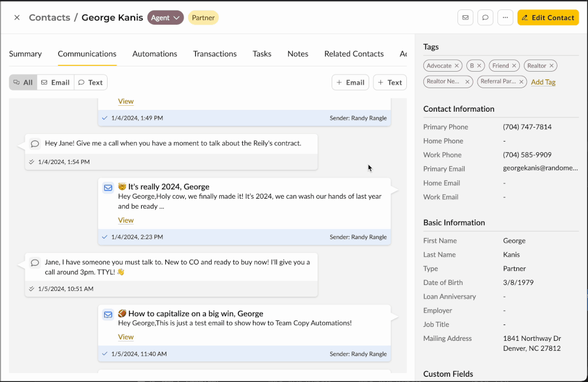This screenshot has width=588, height=382.
Task: Open email composer via envelope icon in header
Action: (465, 17)
